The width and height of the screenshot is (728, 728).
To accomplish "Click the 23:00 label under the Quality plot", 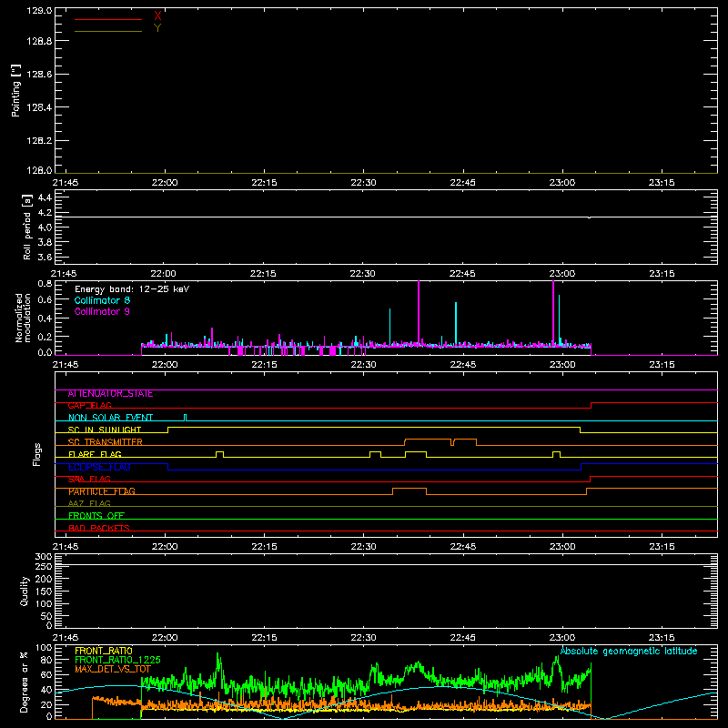I will 562,638.
